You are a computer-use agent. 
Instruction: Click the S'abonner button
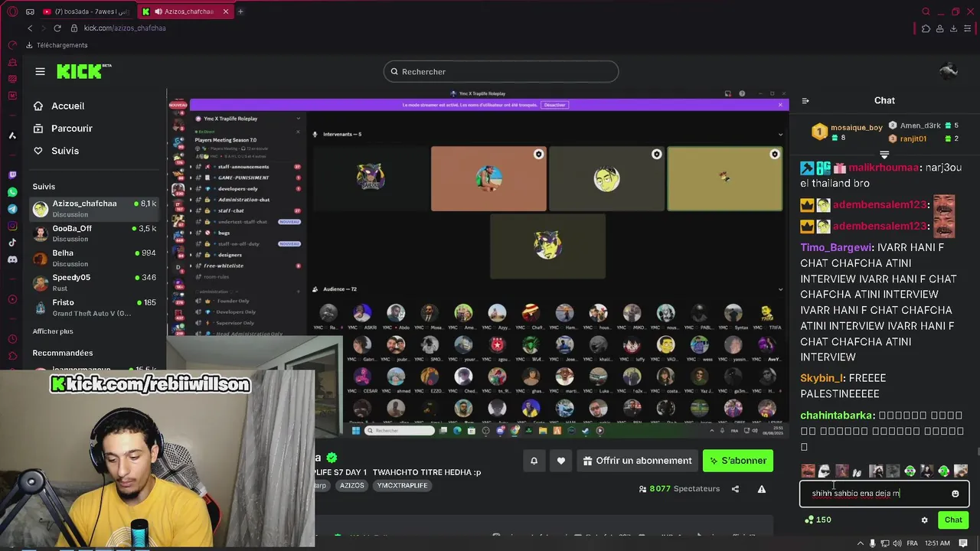click(738, 461)
